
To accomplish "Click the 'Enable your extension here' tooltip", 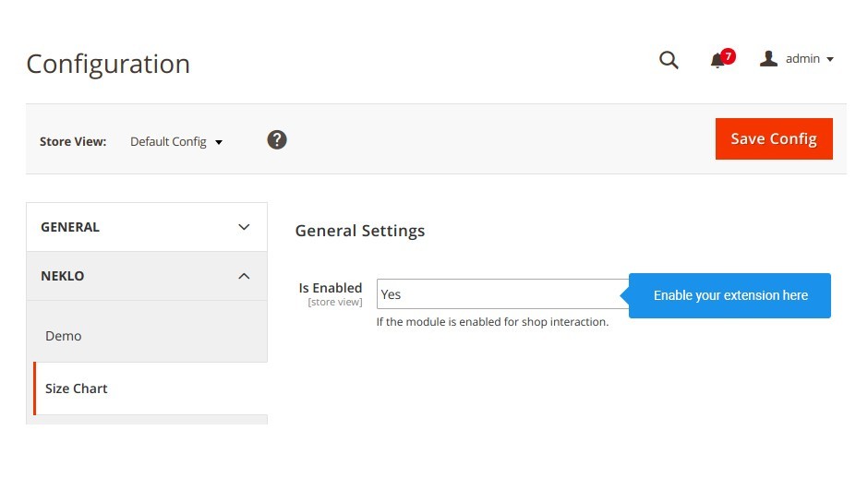I will [x=729, y=295].
